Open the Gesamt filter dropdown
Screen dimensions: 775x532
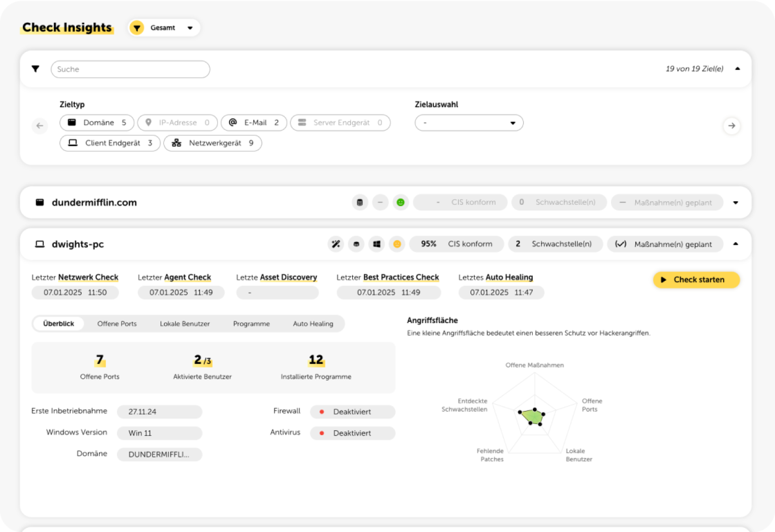coord(164,28)
